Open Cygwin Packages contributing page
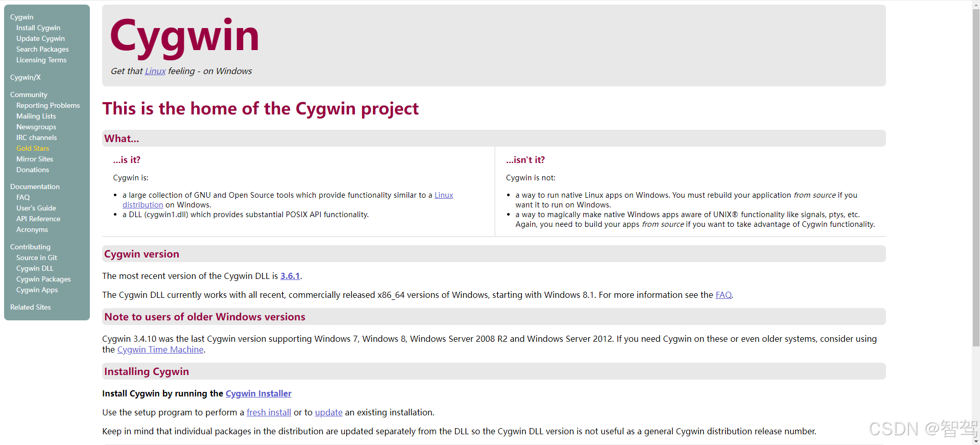The image size is (980, 445). [43, 279]
